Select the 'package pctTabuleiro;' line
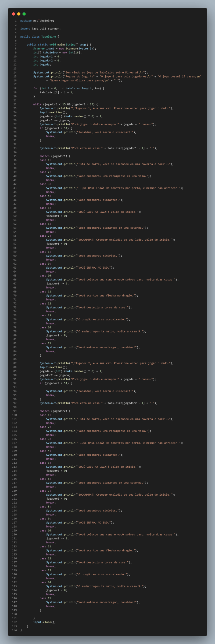 tap(37, 21)
